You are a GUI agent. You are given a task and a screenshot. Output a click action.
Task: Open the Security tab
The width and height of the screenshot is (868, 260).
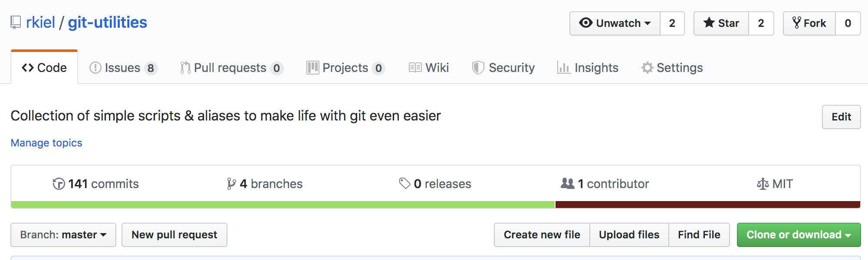click(x=503, y=68)
